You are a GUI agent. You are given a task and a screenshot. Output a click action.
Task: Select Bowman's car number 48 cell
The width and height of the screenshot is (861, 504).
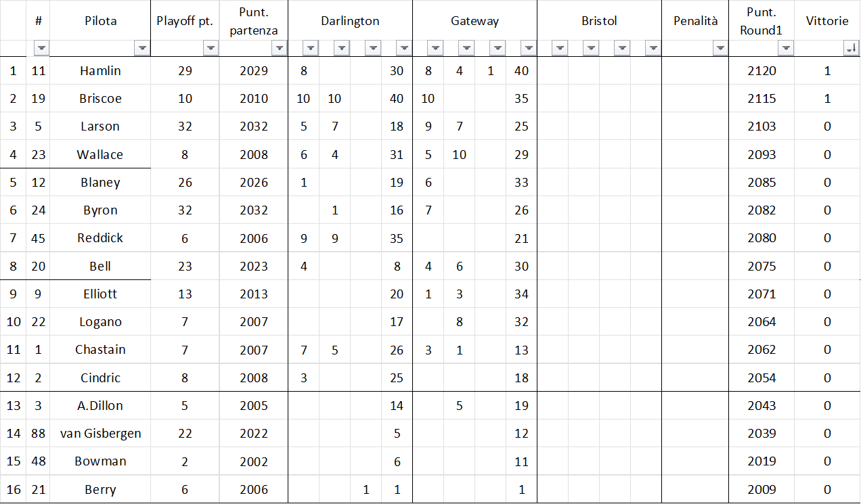(38, 461)
